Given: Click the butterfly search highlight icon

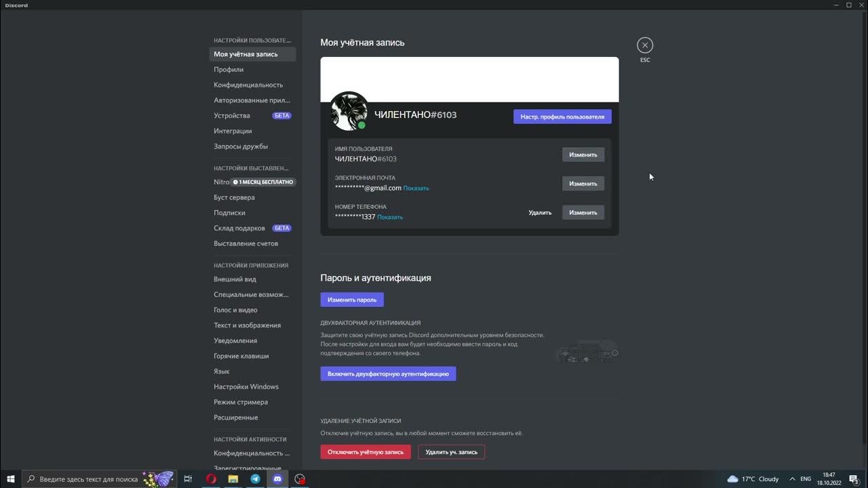Looking at the screenshot, I should click(x=157, y=479).
